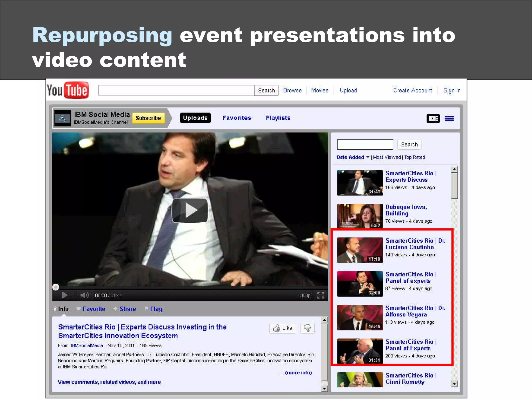Sort videos by Most Viewed
Viewport: 532px width, 399px height.
click(387, 157)
